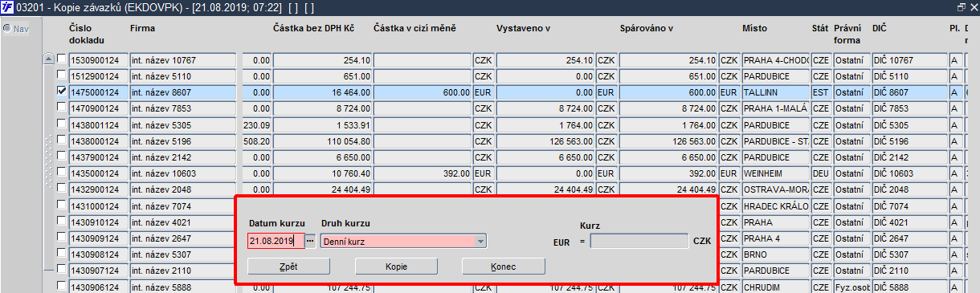The width and height of the screenshot is (980, 293).
Task: Tick the checkbox for document 1470900124
Action: pyautogui.click(x=61, y=108)
